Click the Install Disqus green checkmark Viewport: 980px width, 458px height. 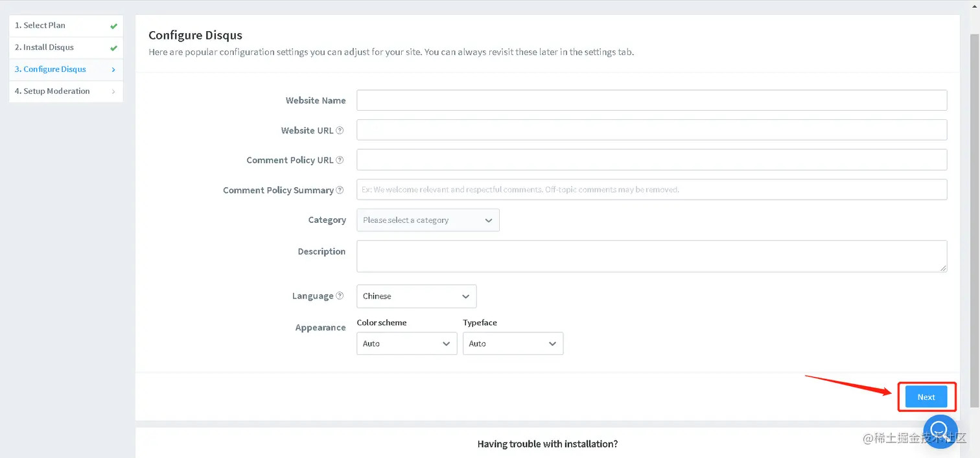pos(113,48)
